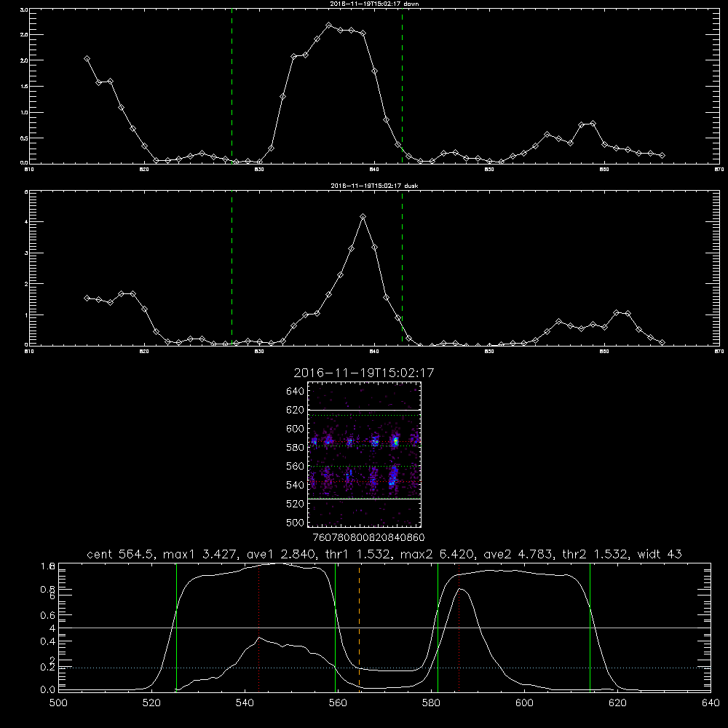
Task: Click the '580' x-axis label of the bottom plot
Action: [x=431, y=703]
